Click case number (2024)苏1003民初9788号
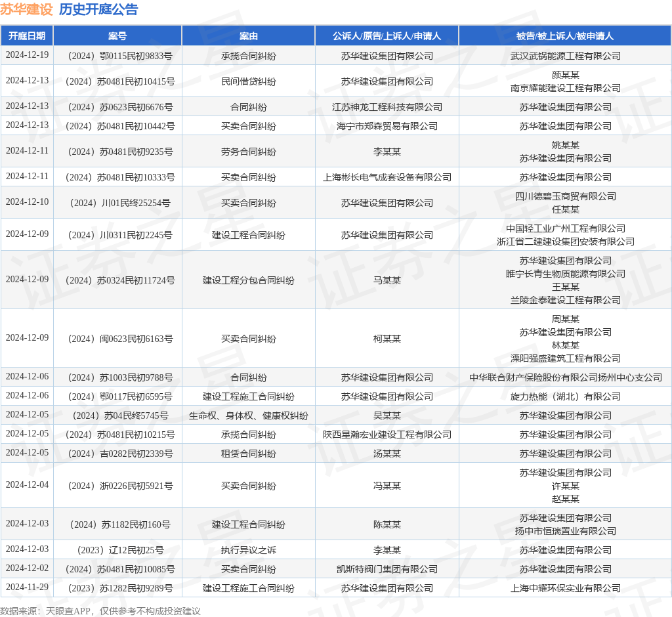Screen dimensions: 672x617 click(121, 377)
